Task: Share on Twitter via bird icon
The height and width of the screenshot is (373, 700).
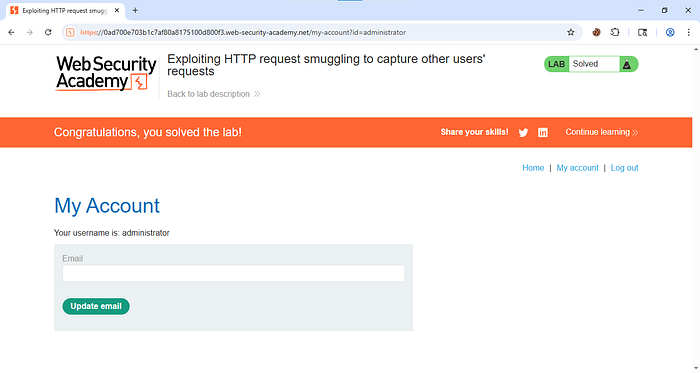Action: [x=523, y=133]
